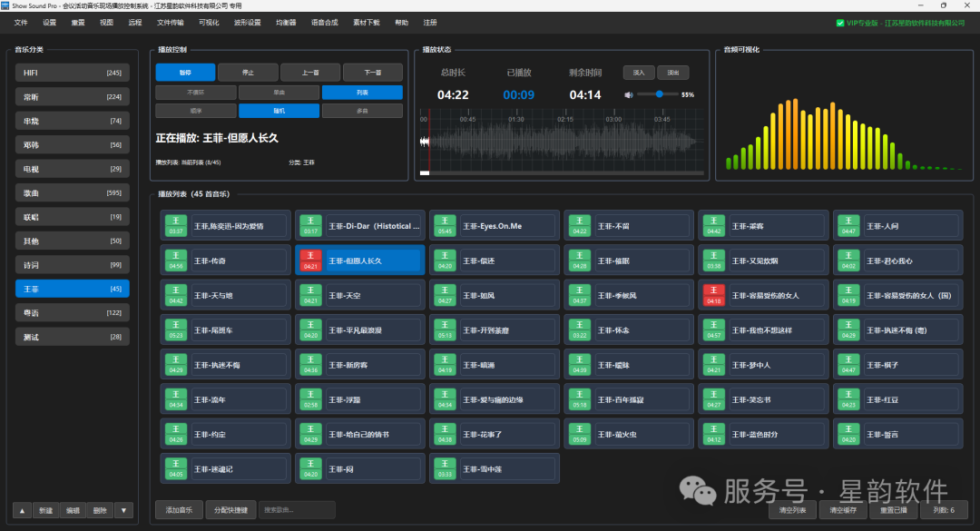980x531 pixels.
Task: Click the green icon of 王菲-Eyes.On.Me
Action: [x=445, y=226]
